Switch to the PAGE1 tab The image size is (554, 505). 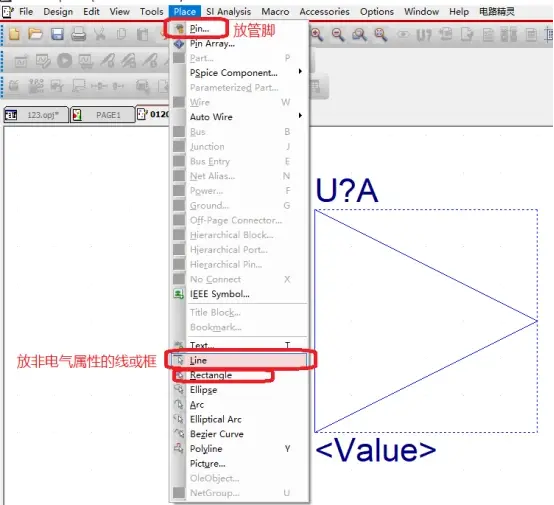click(x=102, y=115)
